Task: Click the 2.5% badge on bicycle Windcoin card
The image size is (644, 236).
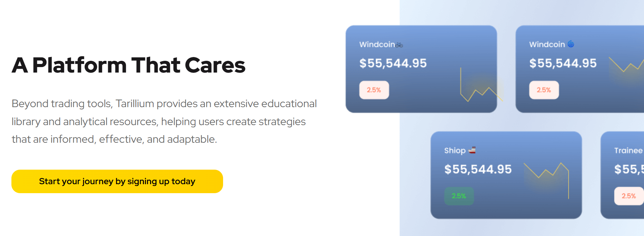Action: click(x=374, y=90)
